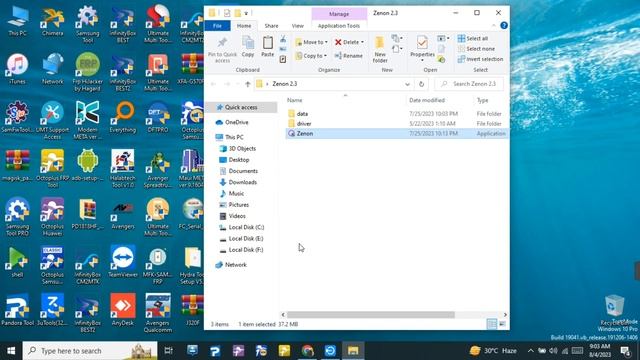
Task: Open the weather 30°C Haze widget
Action: tap(493, 351)
